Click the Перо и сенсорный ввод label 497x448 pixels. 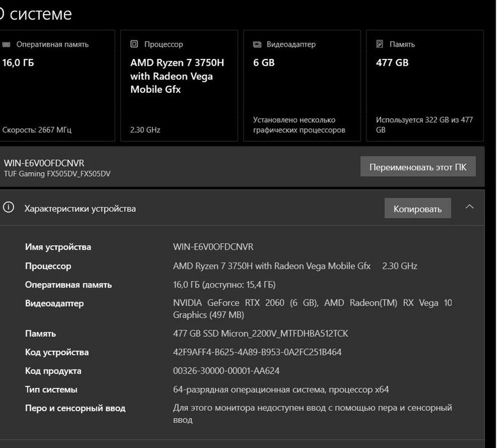pyautogui.click(x=75, y=408)
